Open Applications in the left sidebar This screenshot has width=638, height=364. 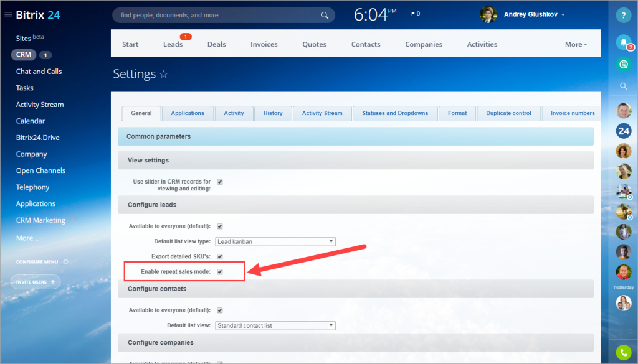point(36,204)
